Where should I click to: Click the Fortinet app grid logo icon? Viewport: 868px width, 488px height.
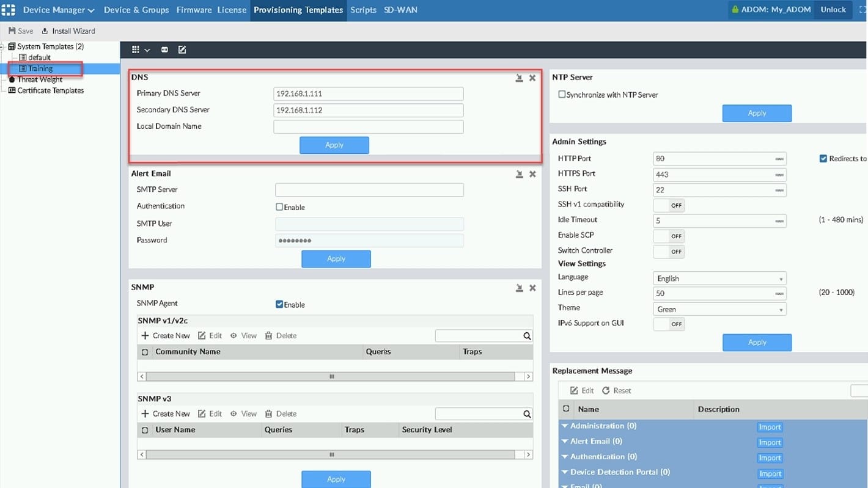9,10
